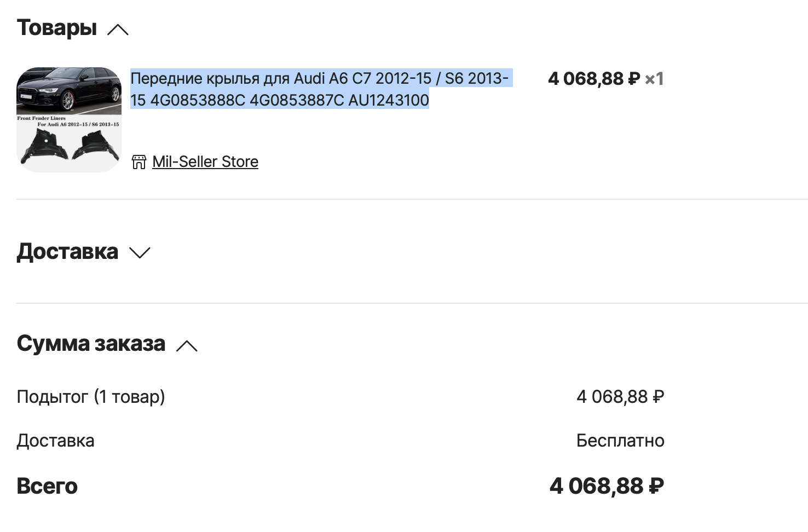Click the Подытог (1 товар) label
The height and width of the screenshot is (532, 808).
(x=91, y=397)
